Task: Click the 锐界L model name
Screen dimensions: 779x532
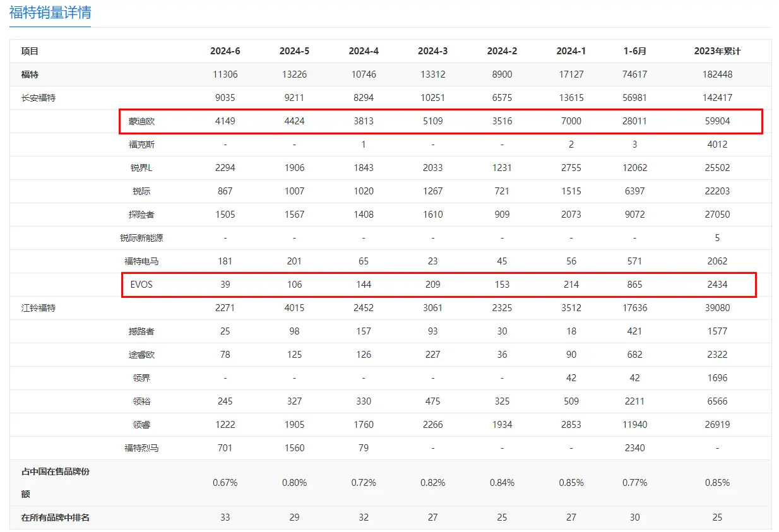Action: [x=141, y=168]
